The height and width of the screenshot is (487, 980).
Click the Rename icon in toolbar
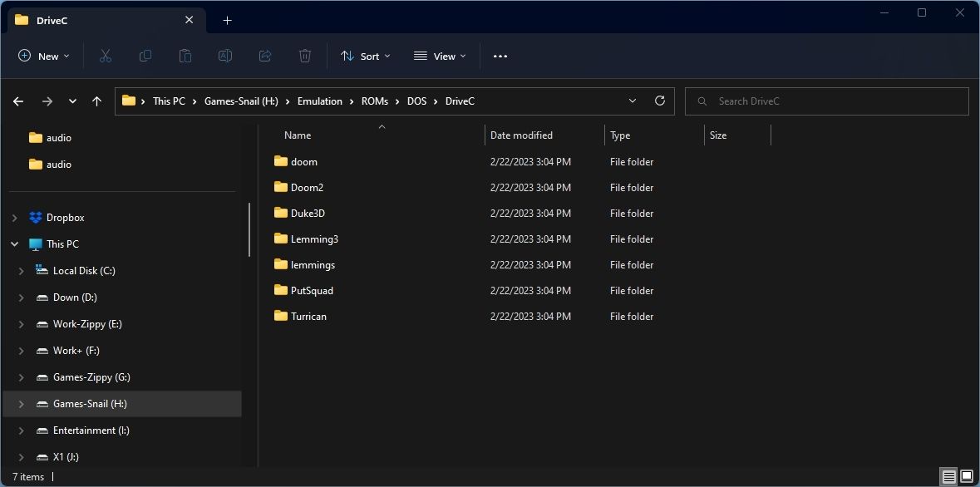(225, 56)
